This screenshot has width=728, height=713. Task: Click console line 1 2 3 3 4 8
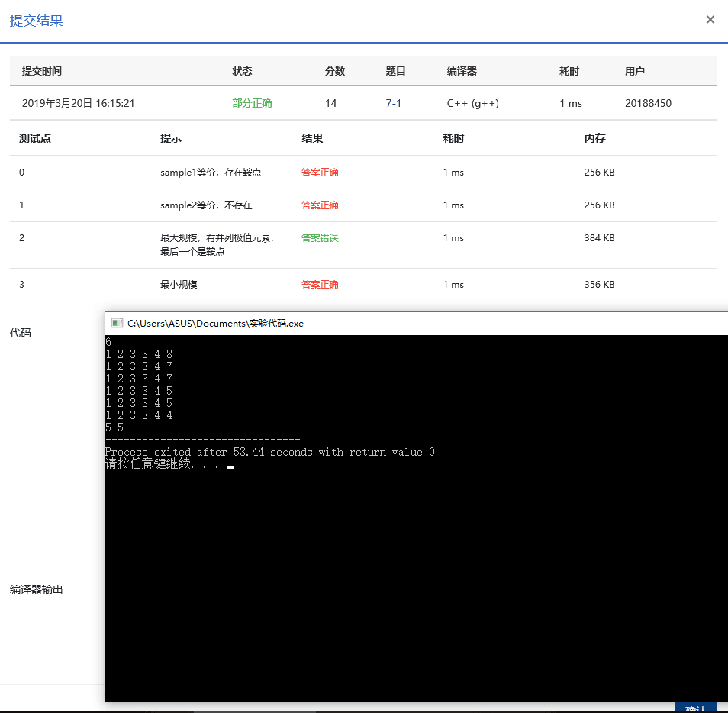click(x=140, y=354)
